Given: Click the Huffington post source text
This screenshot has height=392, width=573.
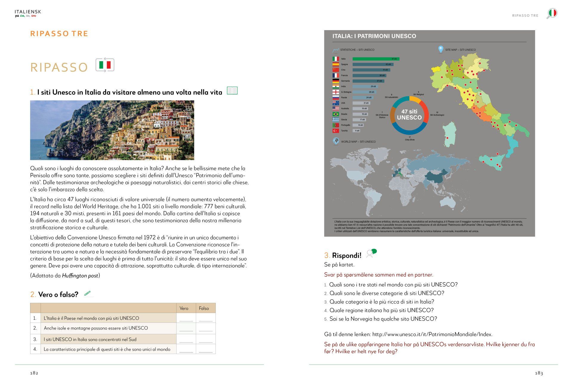Looking at the screenshot, I should click(x=80, y=276).
